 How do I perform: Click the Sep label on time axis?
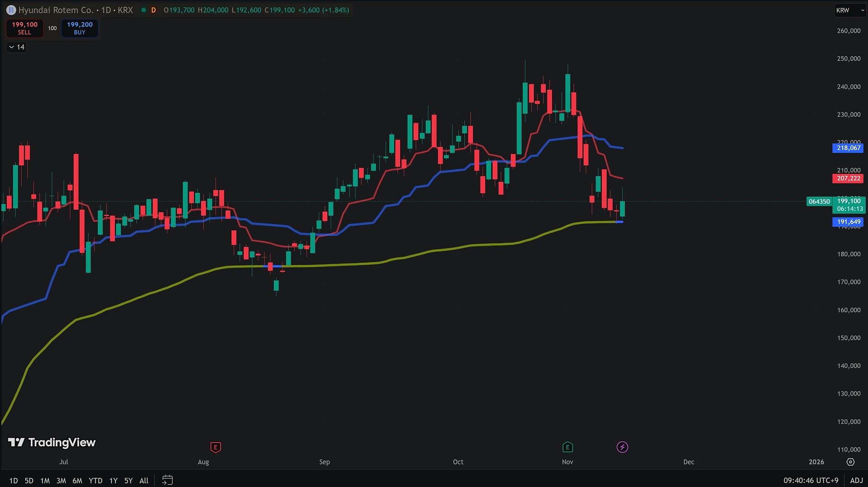(325, 462)
